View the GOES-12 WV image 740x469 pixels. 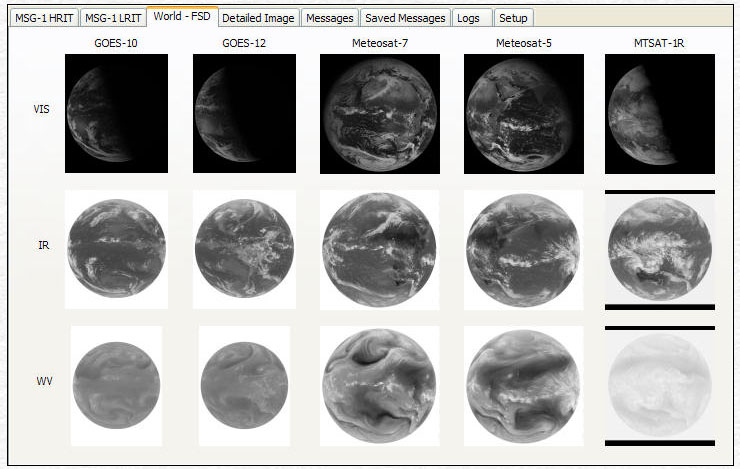(244, 385)
